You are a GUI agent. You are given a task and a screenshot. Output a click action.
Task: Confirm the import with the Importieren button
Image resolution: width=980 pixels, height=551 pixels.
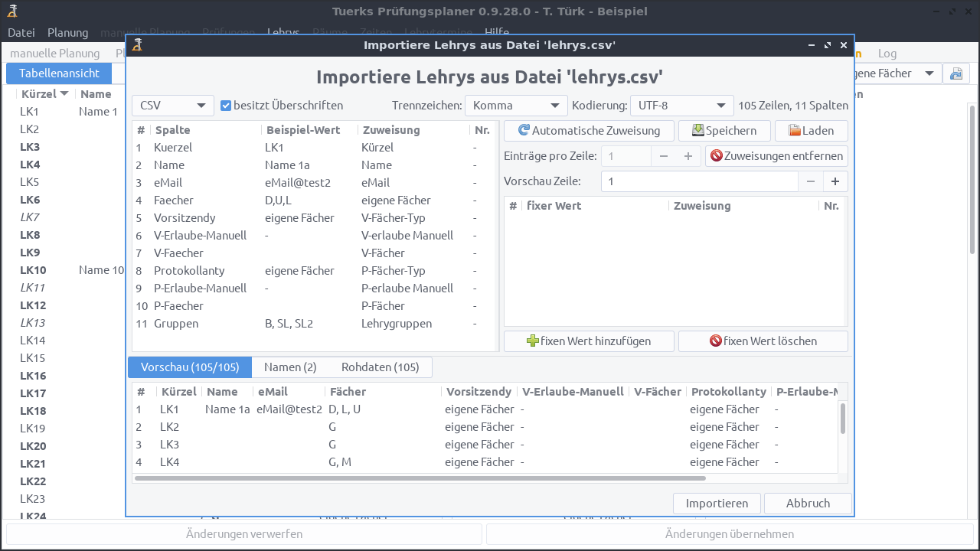click(x=717, y=503)
